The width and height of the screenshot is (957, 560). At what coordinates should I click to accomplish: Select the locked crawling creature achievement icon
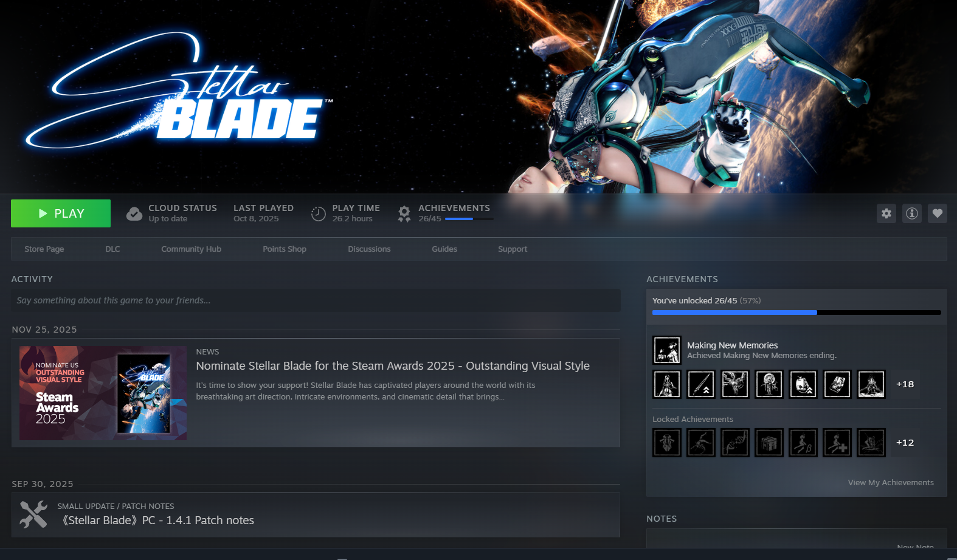point(701,443)
